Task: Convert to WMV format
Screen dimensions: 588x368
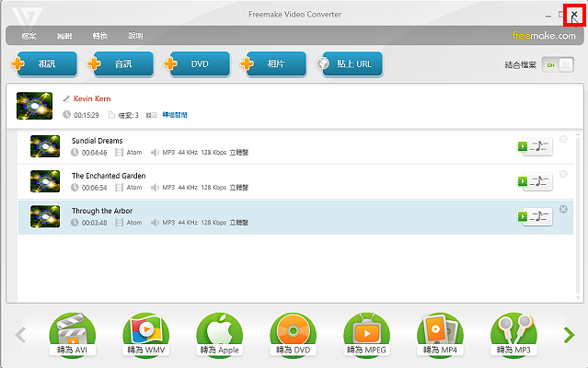Action: pos(146,336)
